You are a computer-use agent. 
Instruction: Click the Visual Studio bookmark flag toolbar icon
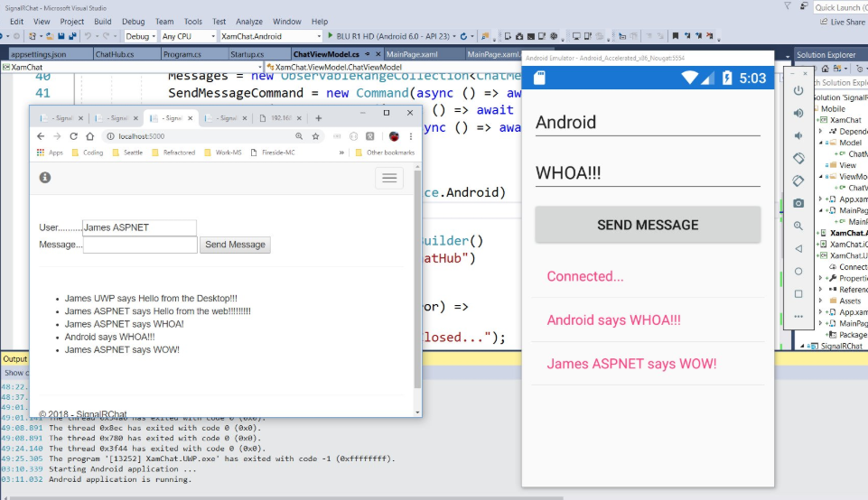click(676, 36)
